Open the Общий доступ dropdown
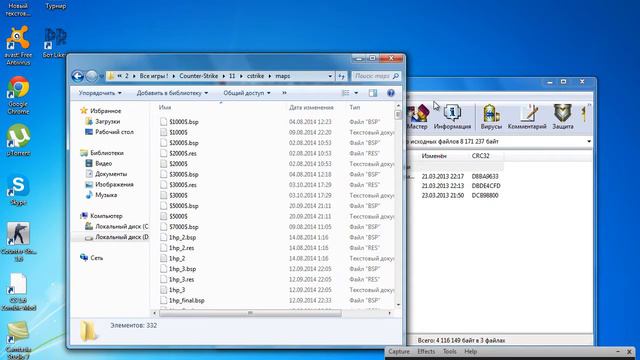 (x=247, y=93)
